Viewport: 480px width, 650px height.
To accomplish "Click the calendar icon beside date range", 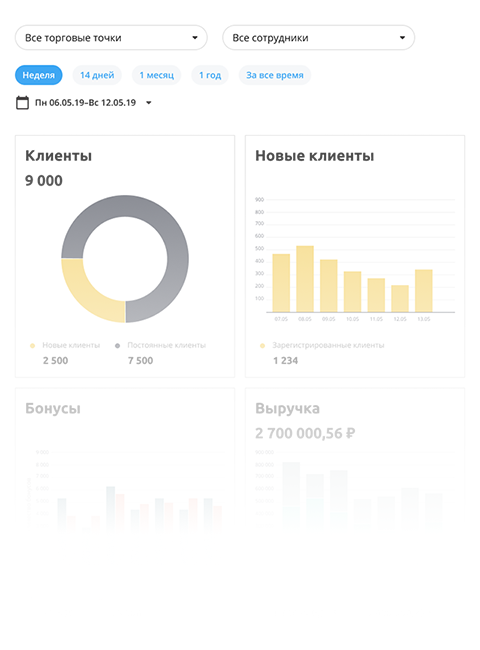I will tap(22, 102).
